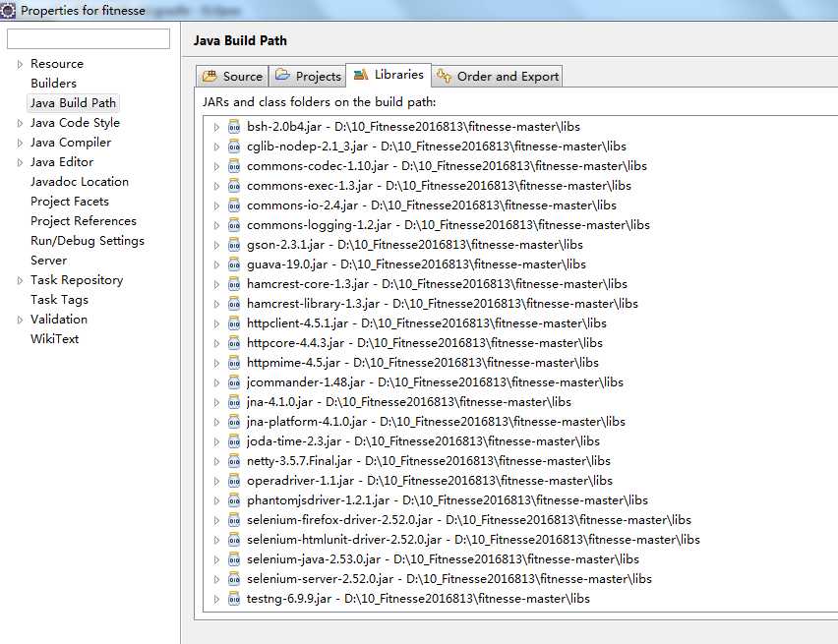Click the jar icon of hamcrest-library-1.3.jar
This screenshot has width=838, height=644.
coord(234,304)
